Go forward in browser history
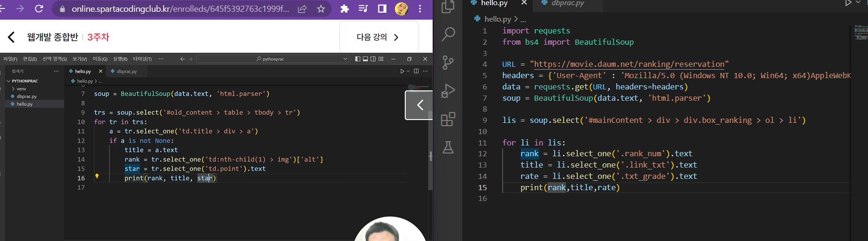 tap(20, 8)
